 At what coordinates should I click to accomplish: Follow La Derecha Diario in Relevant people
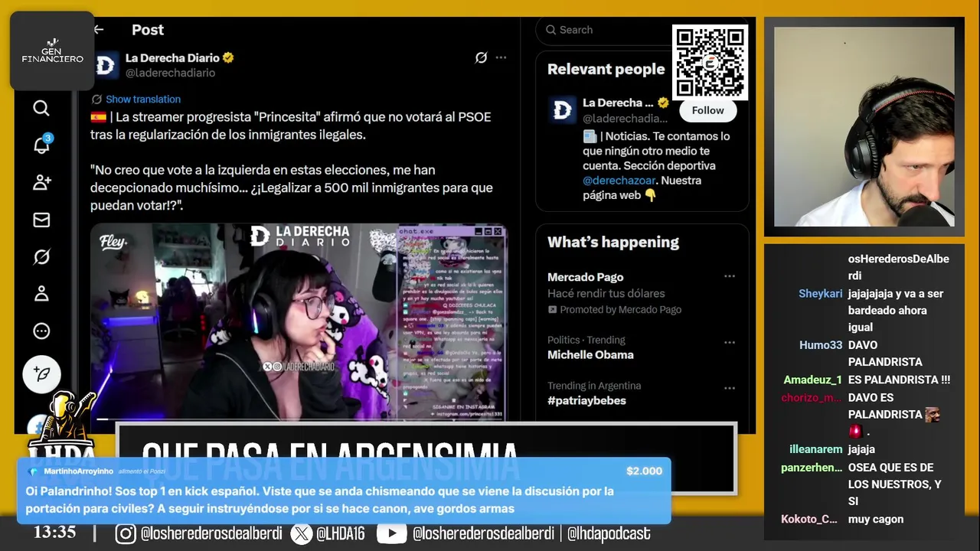707,110
